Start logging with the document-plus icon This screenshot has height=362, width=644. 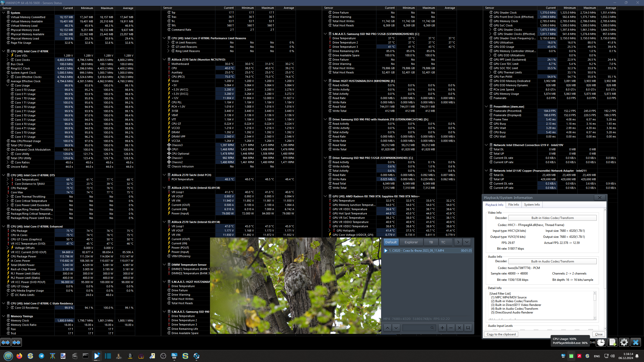[613, 342]
